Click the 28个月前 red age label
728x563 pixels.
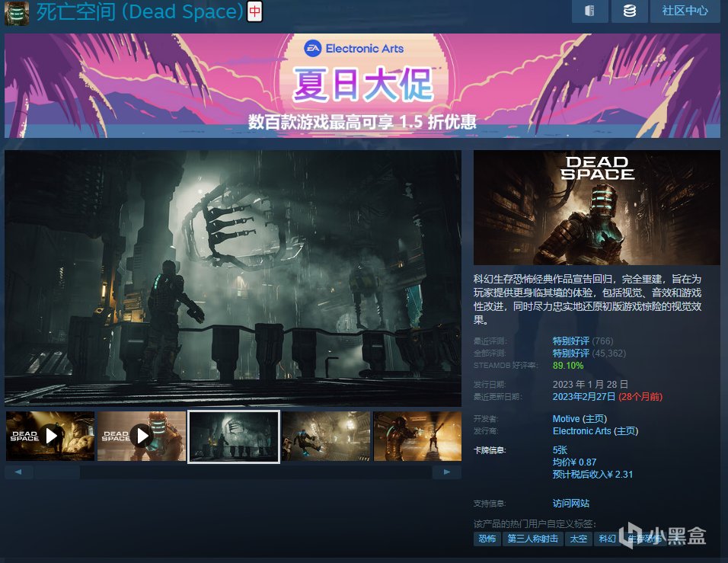(x=640, y=397)
